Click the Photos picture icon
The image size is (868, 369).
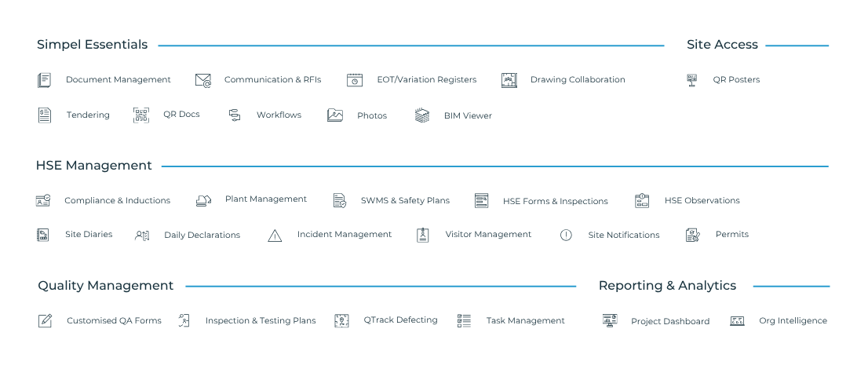tap(335, 115)
